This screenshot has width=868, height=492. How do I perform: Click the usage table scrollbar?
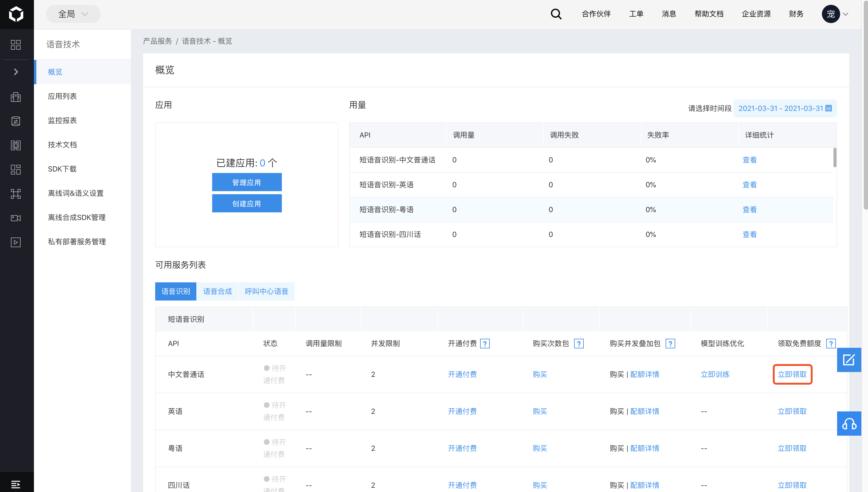[835, 157]
